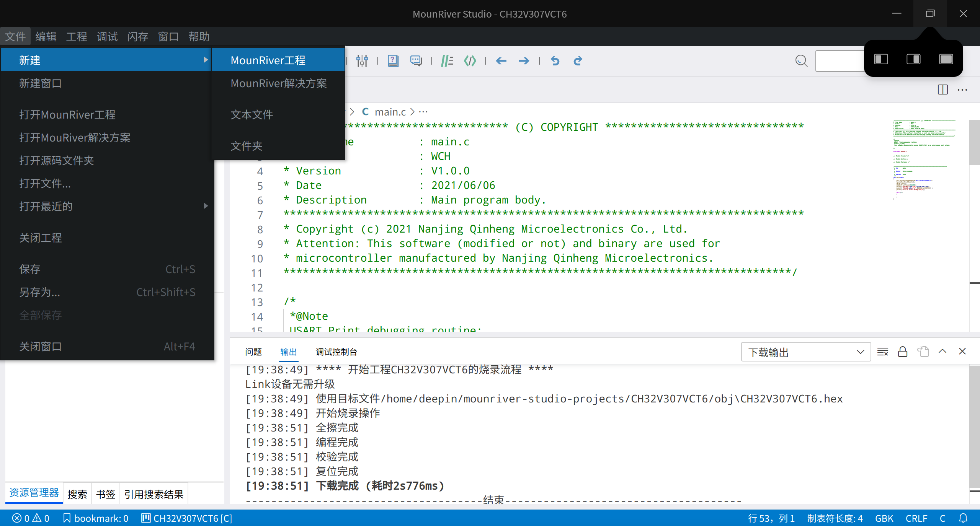Close the output panel

click(962, 351)
